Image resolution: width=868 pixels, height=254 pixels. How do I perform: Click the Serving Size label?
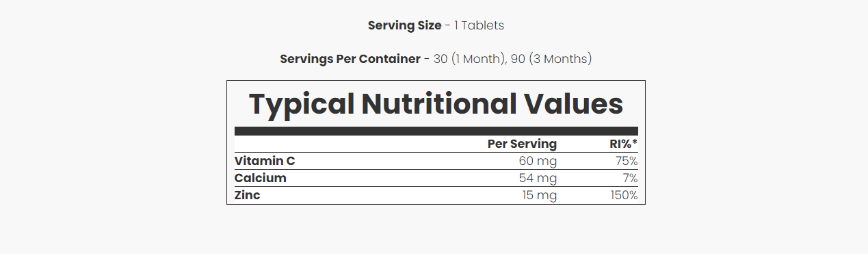[x=405, y=25]
